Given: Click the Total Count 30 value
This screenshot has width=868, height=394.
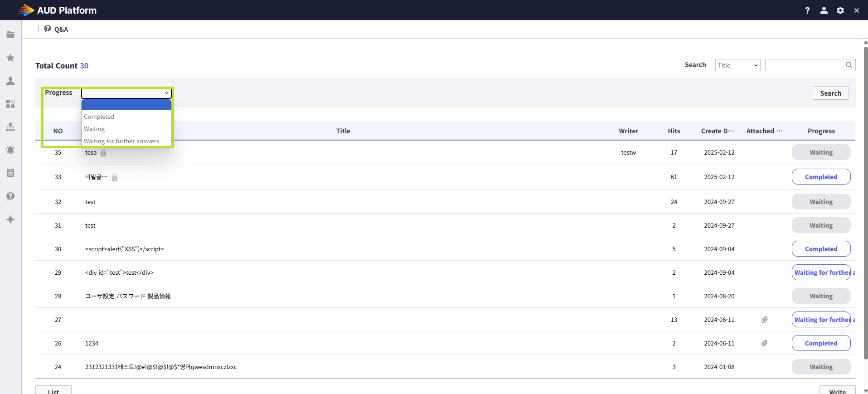Looking at the screenshot, I should coord(84,66).
